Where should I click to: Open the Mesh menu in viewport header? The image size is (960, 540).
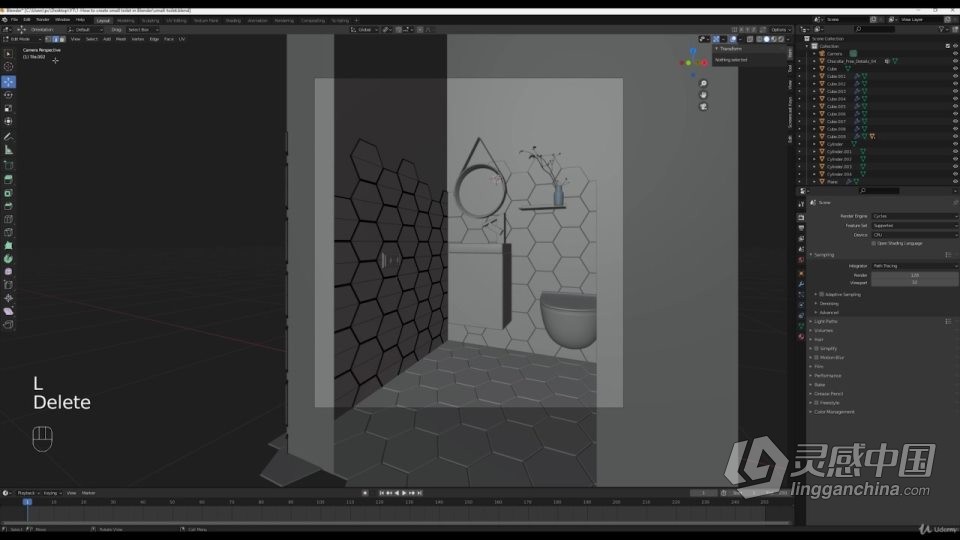point(121,39)
